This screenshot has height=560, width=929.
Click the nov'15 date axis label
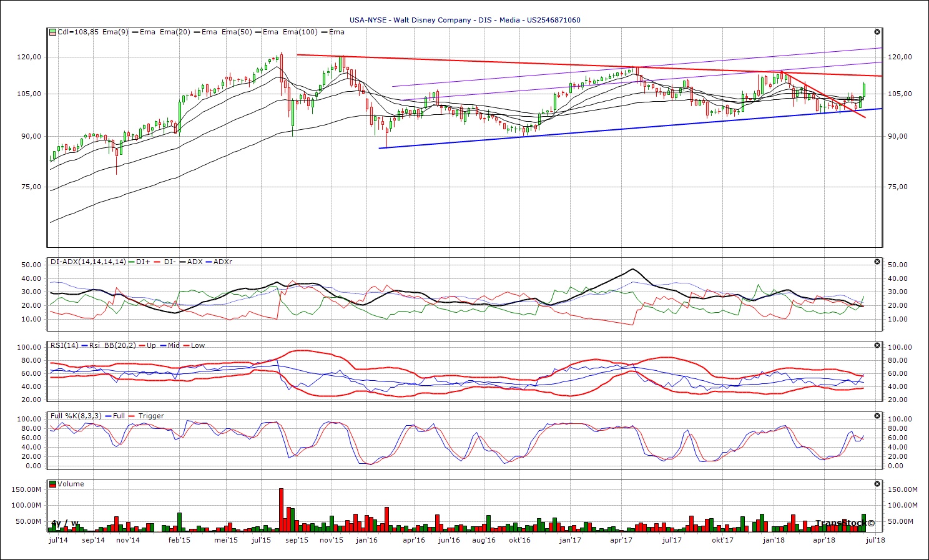tap(332, 540)
